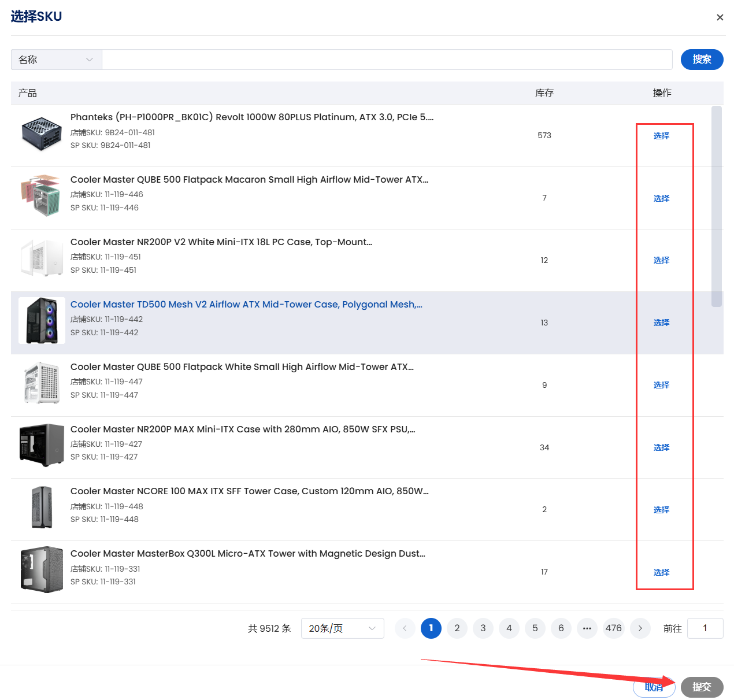Click the NCORE 100 MAX product title
The height and width of the screenshot is (700, 734).
click(x=250, y=491)
